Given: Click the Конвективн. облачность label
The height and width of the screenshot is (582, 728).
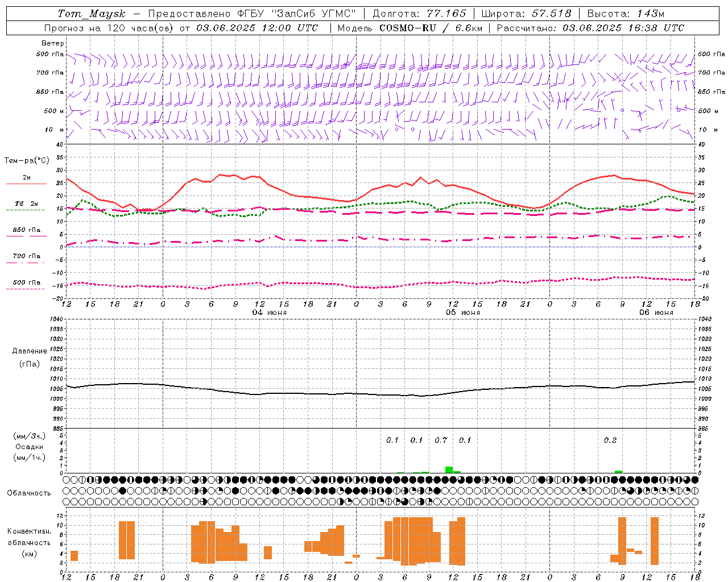Looking at the screenshot, I should point(30,537).
